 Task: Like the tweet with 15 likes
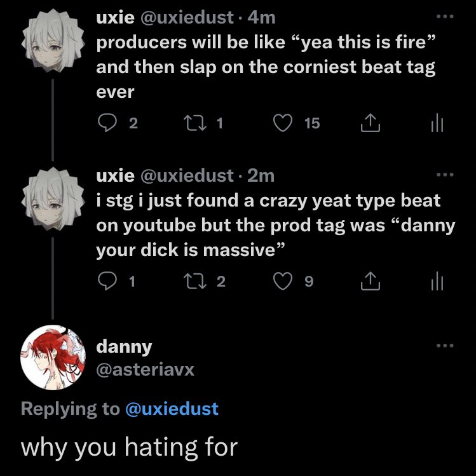(x=282, y=123)
